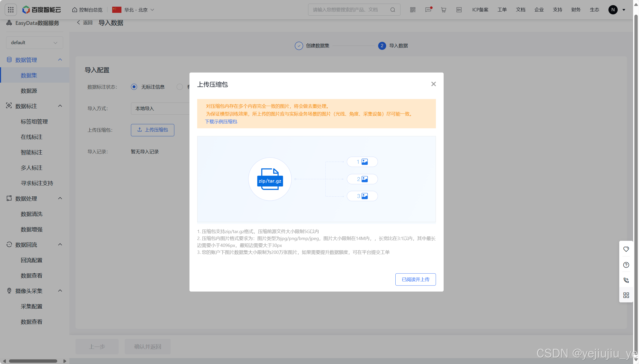Click the phone contact icon
Viewport: 639px width, 364px height.
click(x=626, y=280)
